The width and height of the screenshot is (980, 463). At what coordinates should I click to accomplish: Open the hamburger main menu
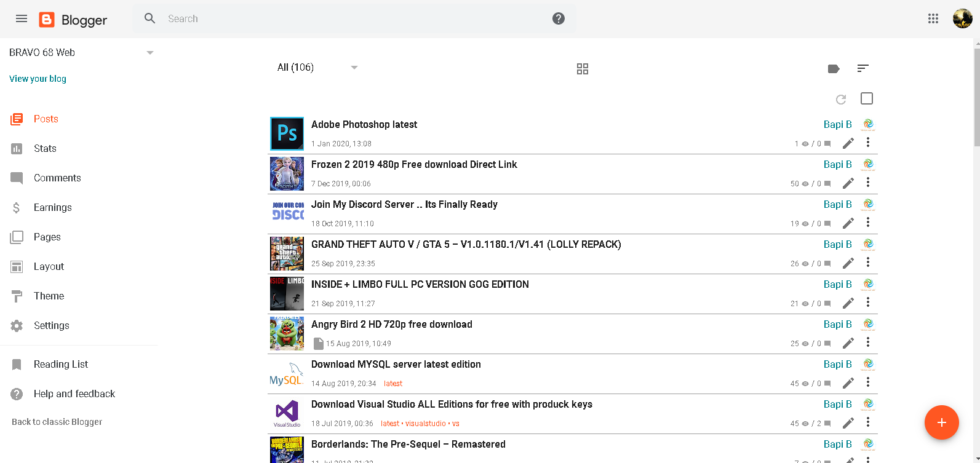tap(22, 18)
